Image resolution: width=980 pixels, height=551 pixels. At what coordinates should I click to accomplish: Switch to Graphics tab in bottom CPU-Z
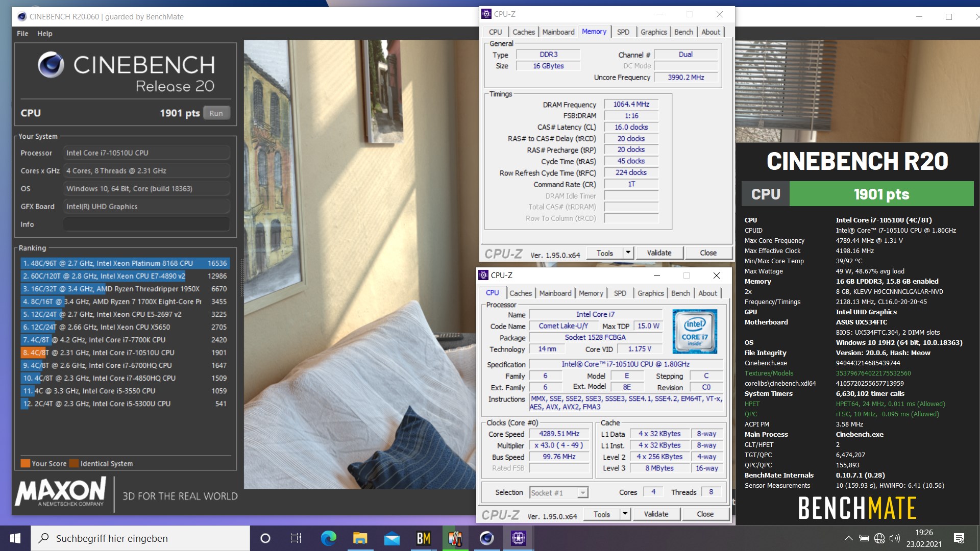click(x=650, y=293)
